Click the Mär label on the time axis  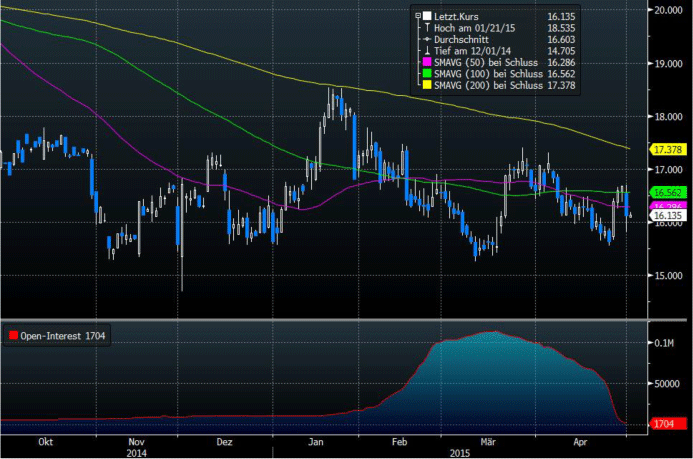489,441
